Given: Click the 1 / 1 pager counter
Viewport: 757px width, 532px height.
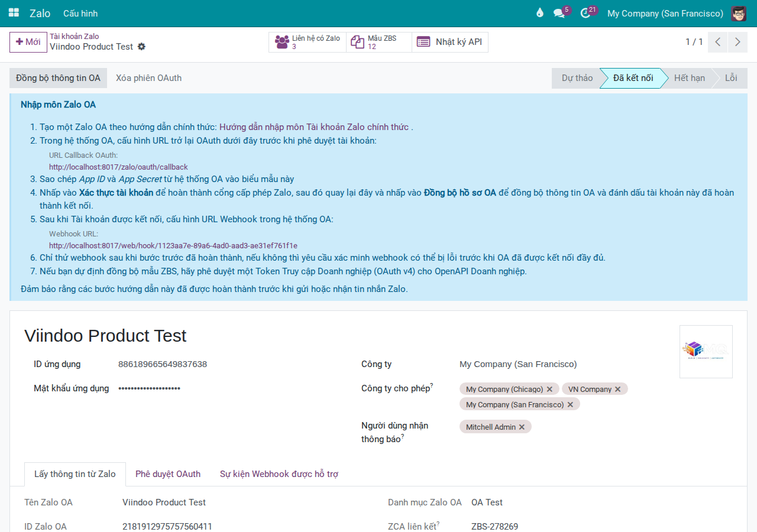Looking at the screenshot, I should [x=694, y=42].
